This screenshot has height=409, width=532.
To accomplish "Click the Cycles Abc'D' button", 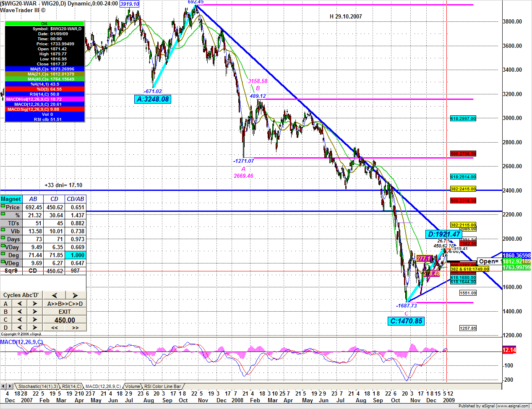I will point(21,295).
